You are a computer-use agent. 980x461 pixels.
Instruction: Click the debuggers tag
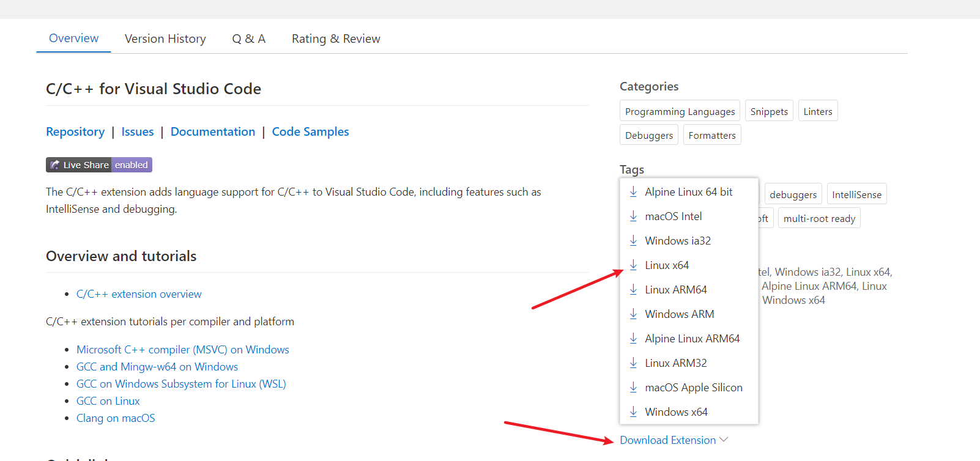(793, 194)
